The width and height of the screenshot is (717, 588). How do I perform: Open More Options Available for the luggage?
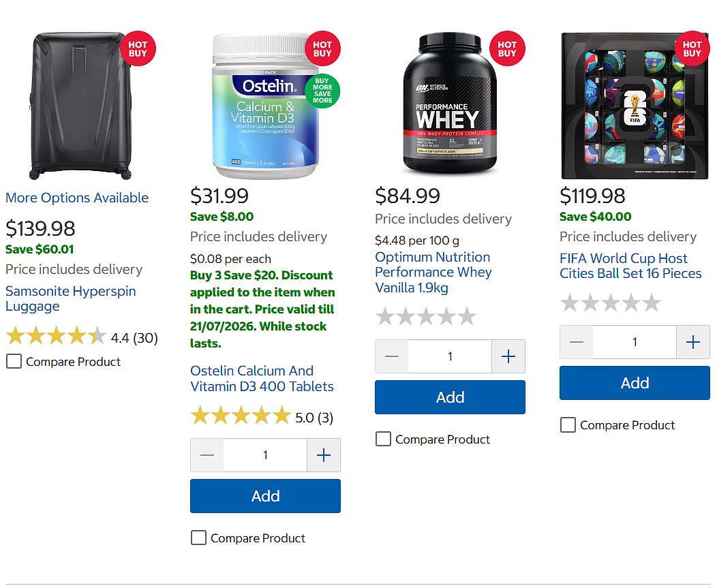tap(77, 198)
